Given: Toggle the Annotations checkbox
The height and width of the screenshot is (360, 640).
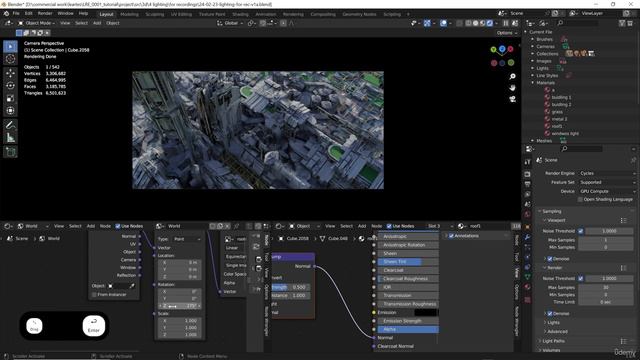Looking at the screenshot, I should (451, 236).
